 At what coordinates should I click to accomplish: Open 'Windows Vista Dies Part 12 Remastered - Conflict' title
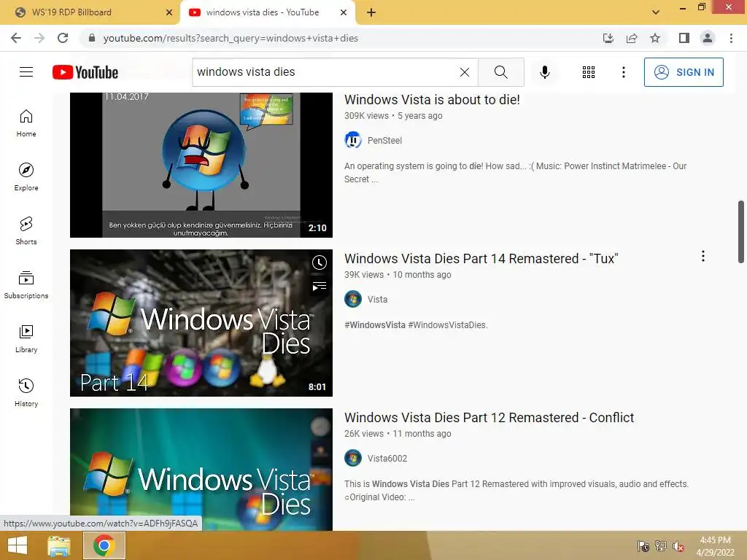(x=489, y=418)
